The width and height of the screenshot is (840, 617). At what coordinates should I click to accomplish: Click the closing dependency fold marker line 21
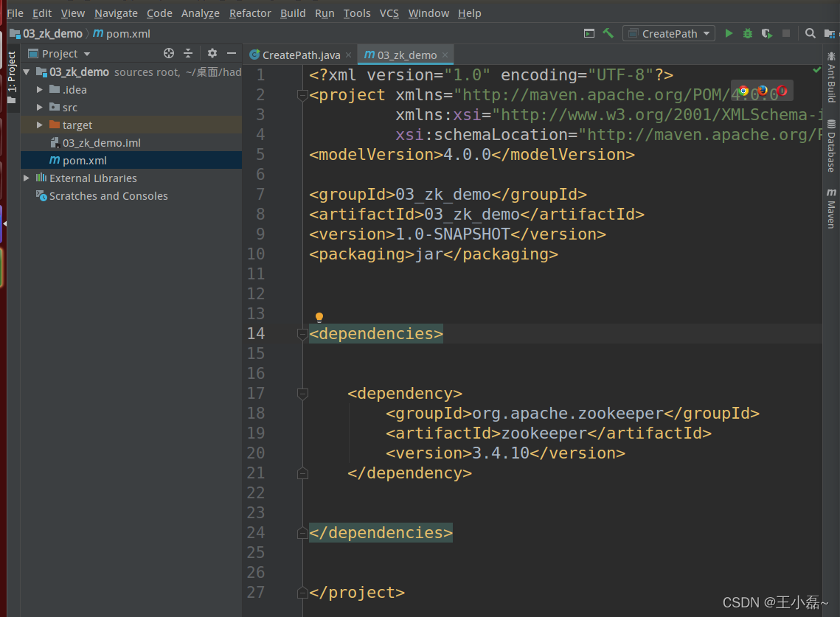click(302, 473)
